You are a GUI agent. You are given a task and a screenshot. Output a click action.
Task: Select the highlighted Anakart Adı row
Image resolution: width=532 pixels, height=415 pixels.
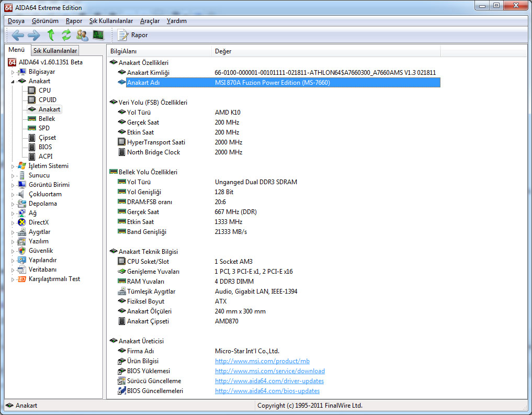click(283, 83)
